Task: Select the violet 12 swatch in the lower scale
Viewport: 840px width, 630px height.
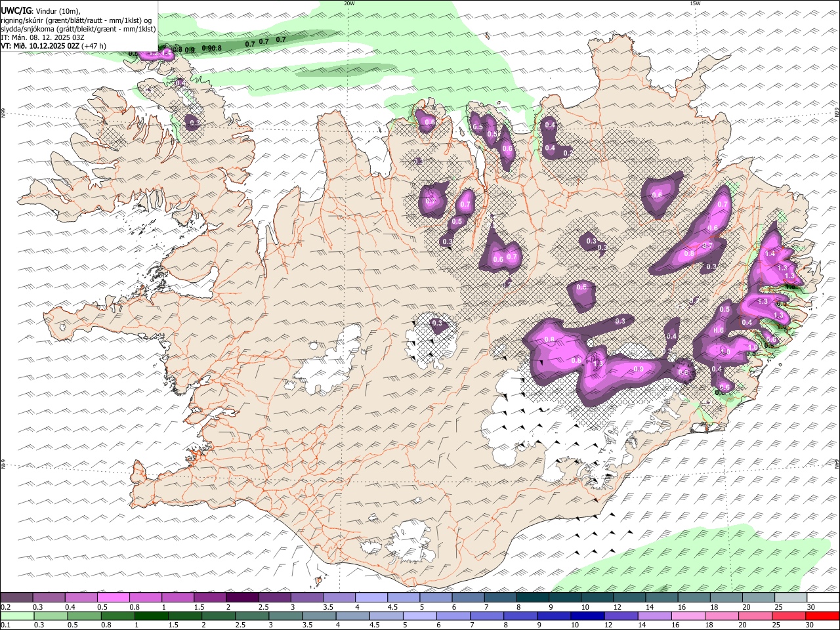Action: tap(621, 616)
